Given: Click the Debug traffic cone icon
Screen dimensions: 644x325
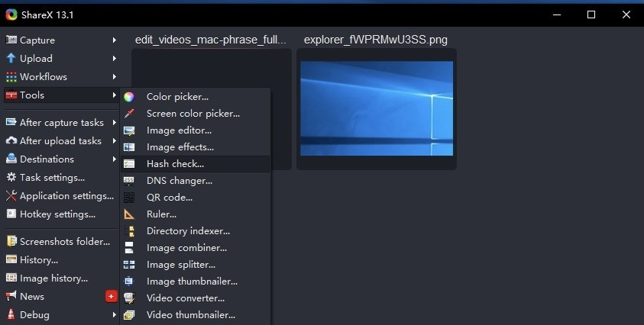Looking at the screenshot, I should (11, 314).
